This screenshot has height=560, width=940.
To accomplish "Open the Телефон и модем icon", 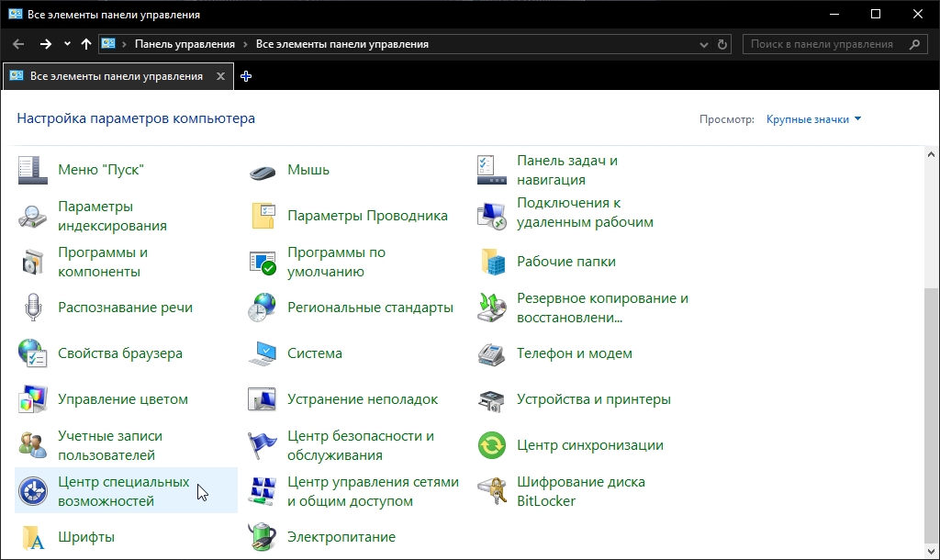I will tap(493, 354).
